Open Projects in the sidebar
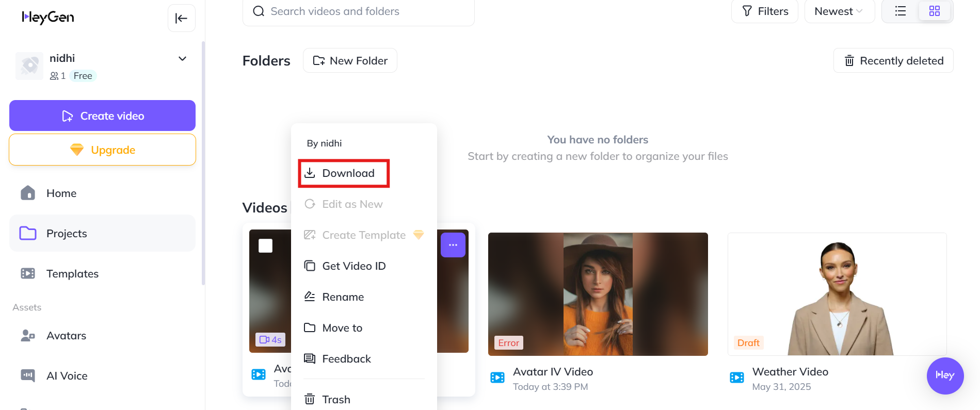The height and width of the screenshot is (410, 980). (x=102, y=233)
